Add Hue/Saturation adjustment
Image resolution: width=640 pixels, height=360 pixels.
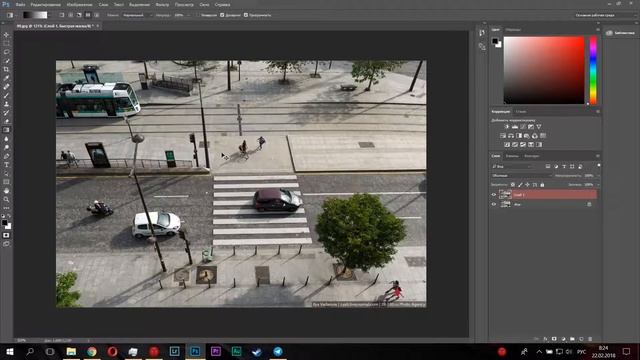[503, 136]
